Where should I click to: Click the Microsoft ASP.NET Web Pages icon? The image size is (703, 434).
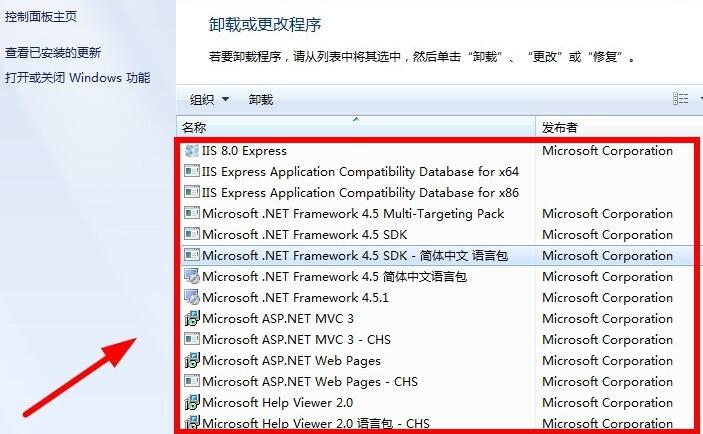192,361
